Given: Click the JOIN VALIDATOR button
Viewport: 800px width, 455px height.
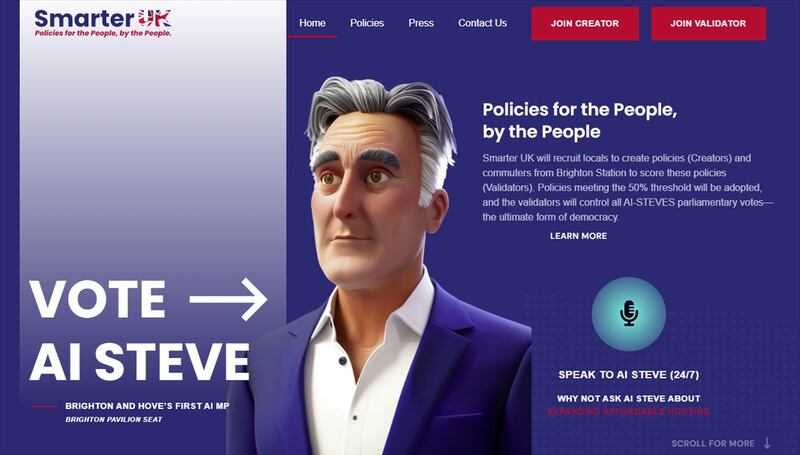Looking at the screenshot, I should click(708, 23).
